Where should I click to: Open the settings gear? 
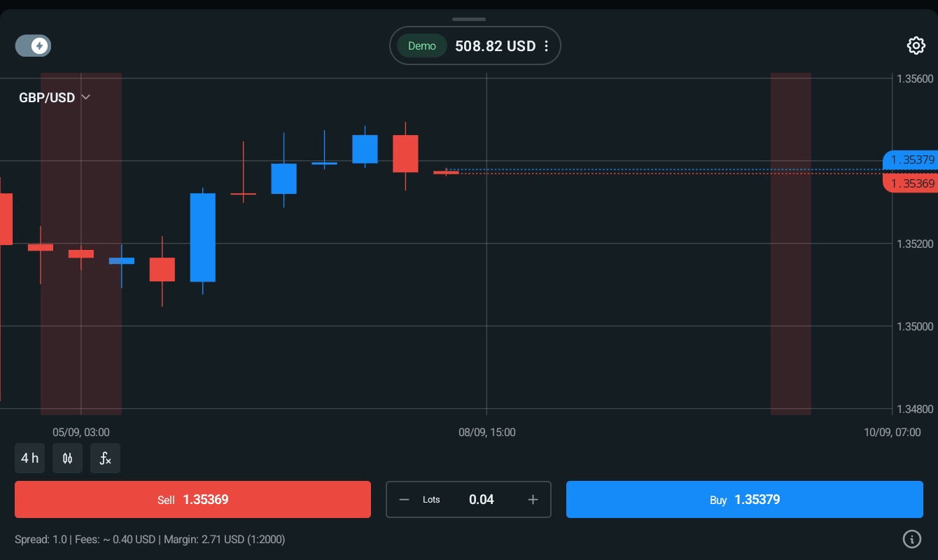916,45
